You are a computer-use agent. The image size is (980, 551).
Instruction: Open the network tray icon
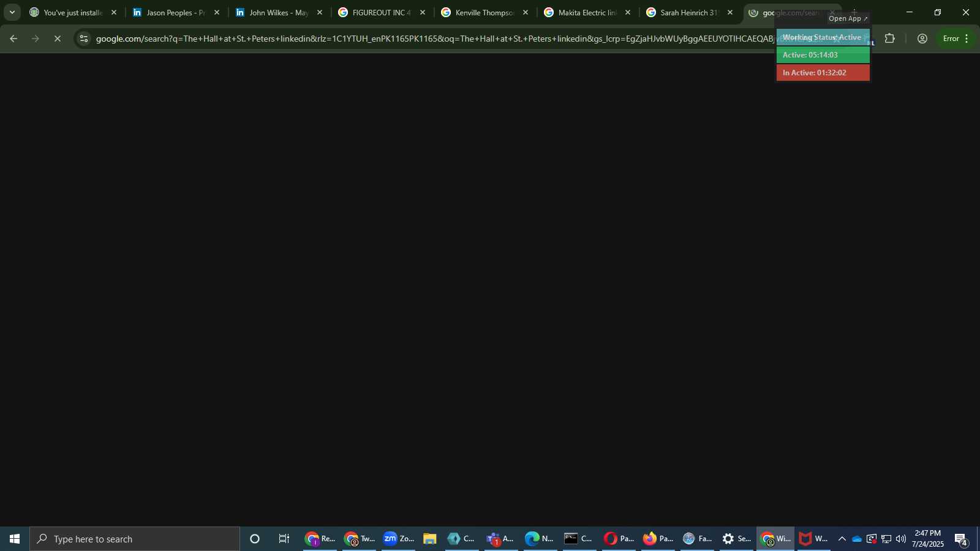click(x=886, y=539)
